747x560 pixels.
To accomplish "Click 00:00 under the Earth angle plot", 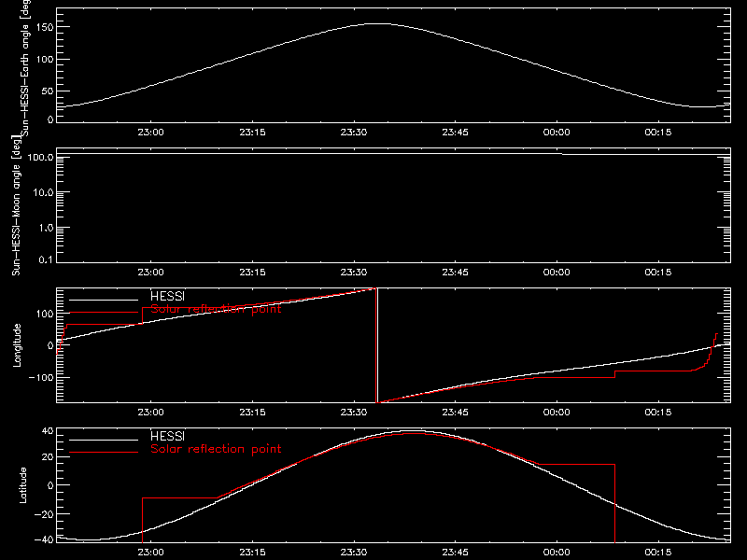I will [557, 132].
